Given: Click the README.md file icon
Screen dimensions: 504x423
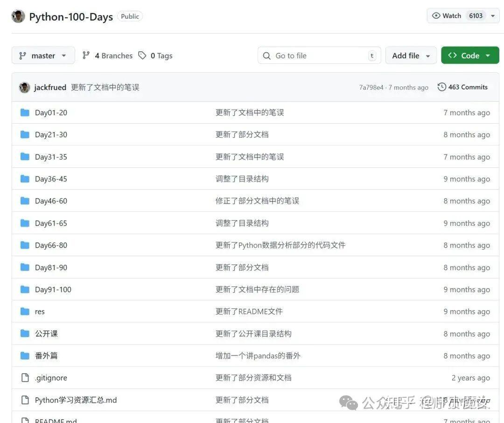Looking at the screenshot, I should click(25, 419).
